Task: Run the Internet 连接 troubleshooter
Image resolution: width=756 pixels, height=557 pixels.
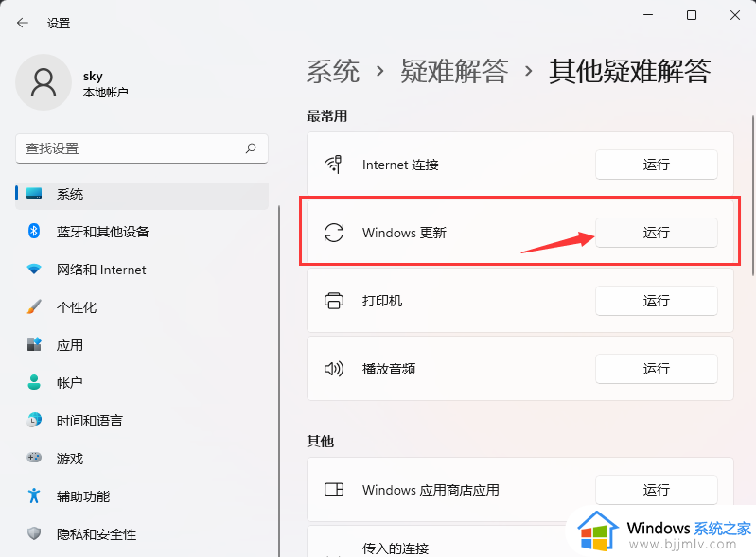Action: coord(657,165)
